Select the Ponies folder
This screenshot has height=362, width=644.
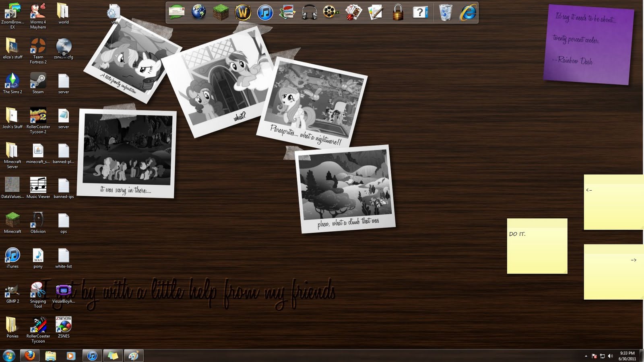[x=12, y=327]
